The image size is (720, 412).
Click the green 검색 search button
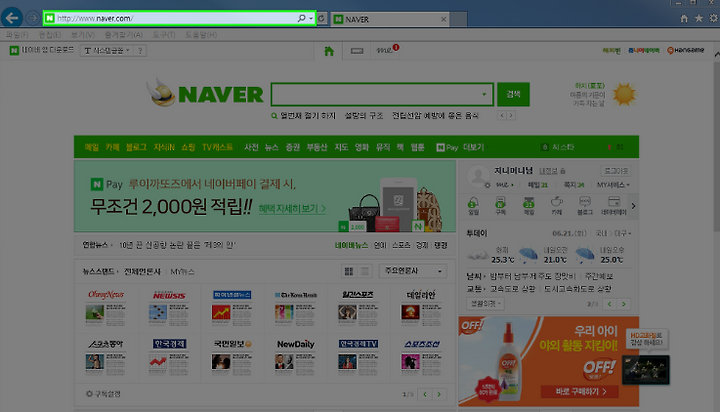[513, 94]
